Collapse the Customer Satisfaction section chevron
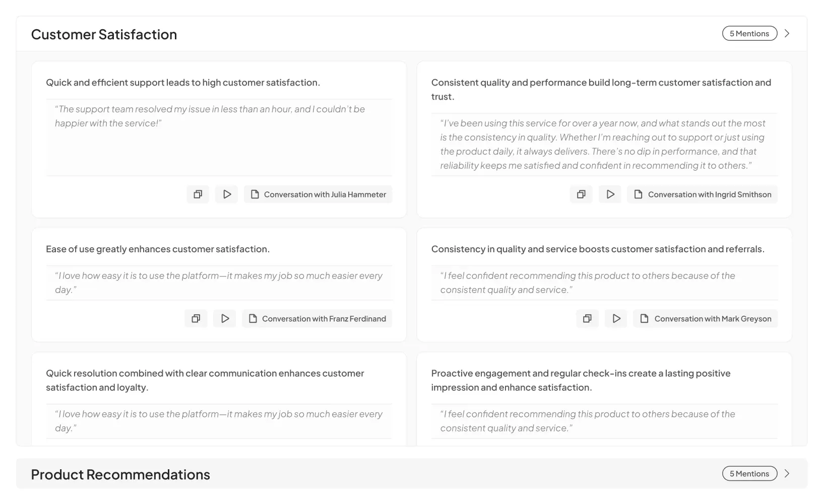This screenshot has height=504, width=823. pos(787,34)
